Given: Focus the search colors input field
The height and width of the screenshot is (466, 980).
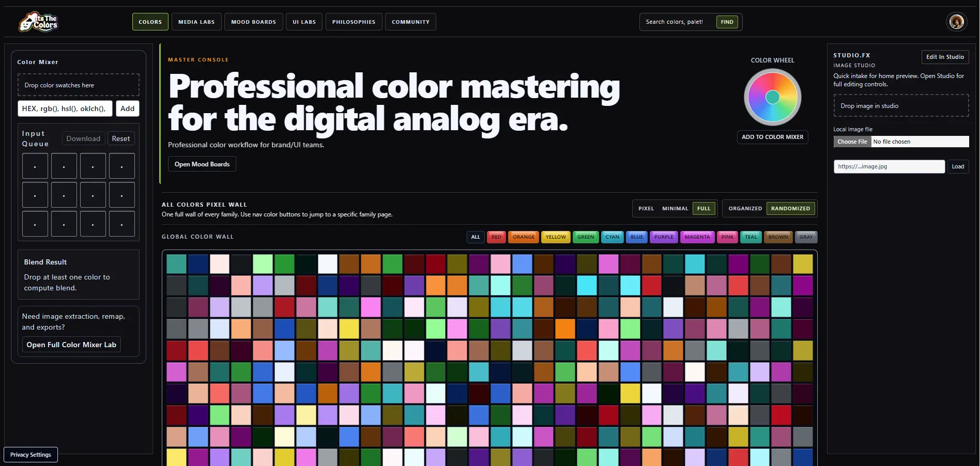Looking at the screenshot, I should click(x=677, y=22).
